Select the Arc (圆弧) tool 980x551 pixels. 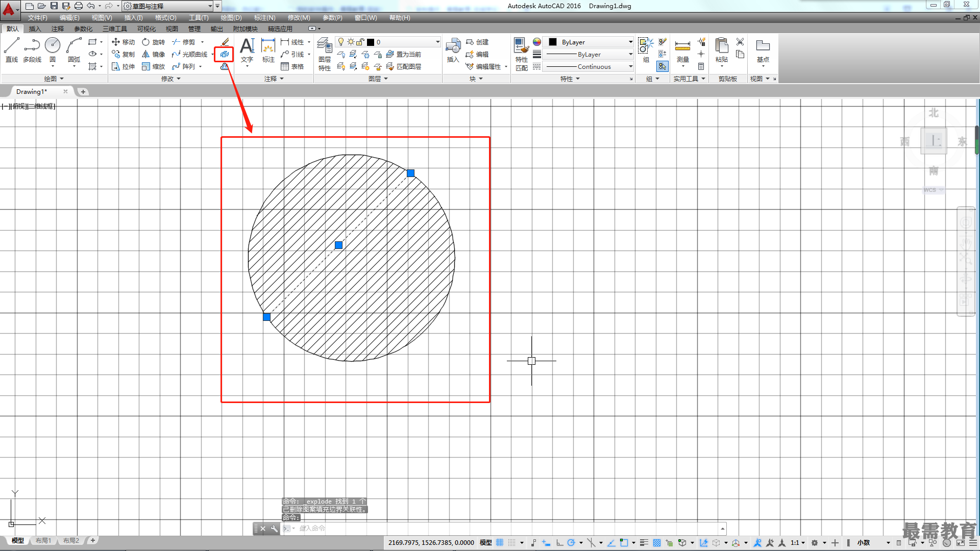[74, 50]
